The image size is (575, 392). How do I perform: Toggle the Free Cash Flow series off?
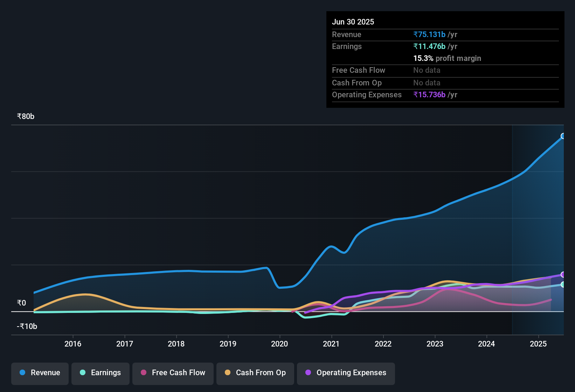[173, 373]
